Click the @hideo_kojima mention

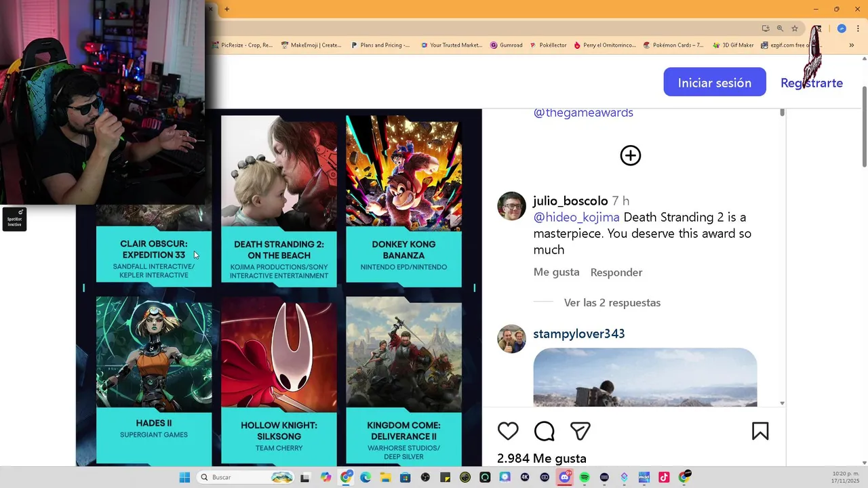click(576, 217)
